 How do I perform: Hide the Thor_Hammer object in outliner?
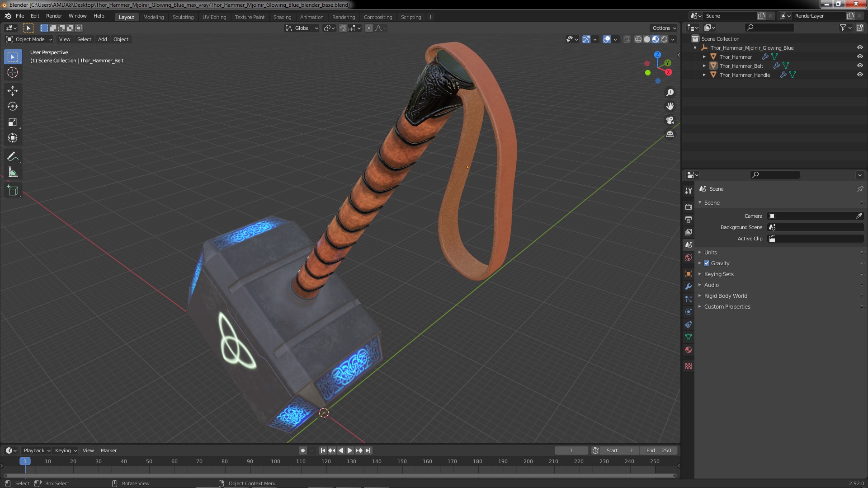tap(860, 56)
